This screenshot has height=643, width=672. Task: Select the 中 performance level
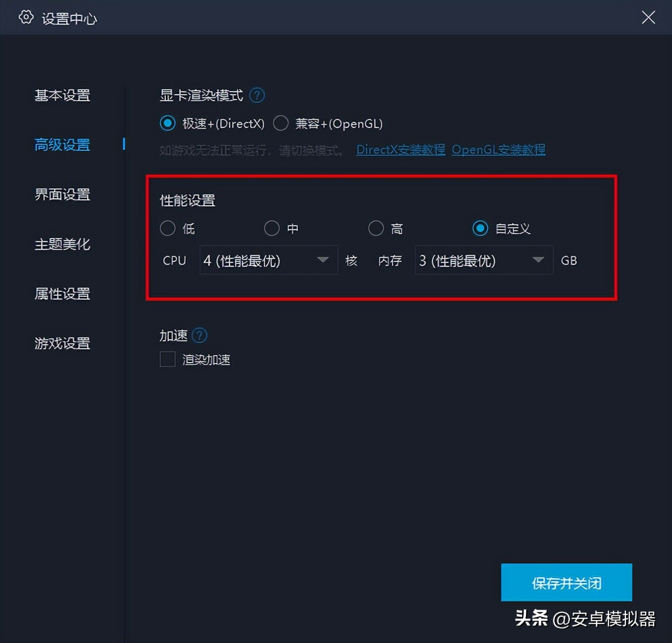271,228
